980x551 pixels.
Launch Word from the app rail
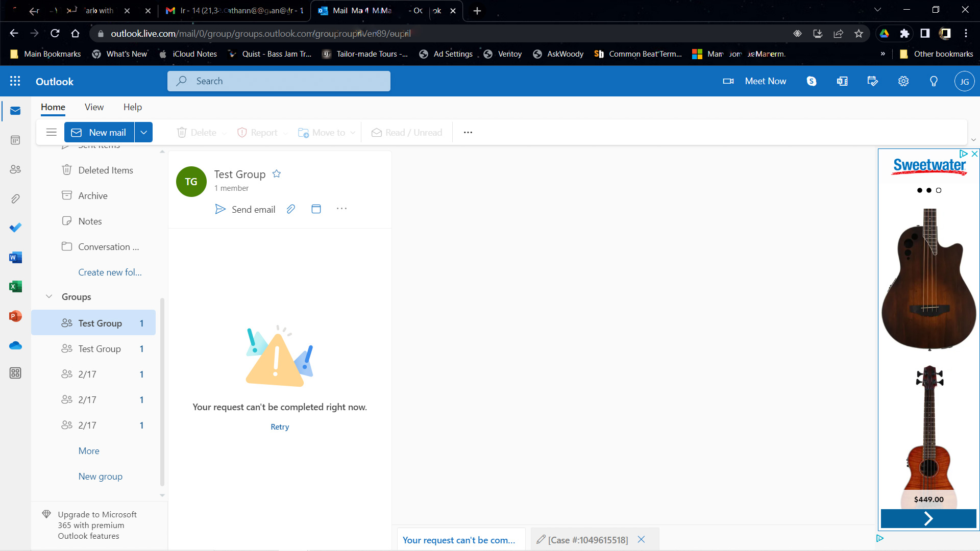15,258
